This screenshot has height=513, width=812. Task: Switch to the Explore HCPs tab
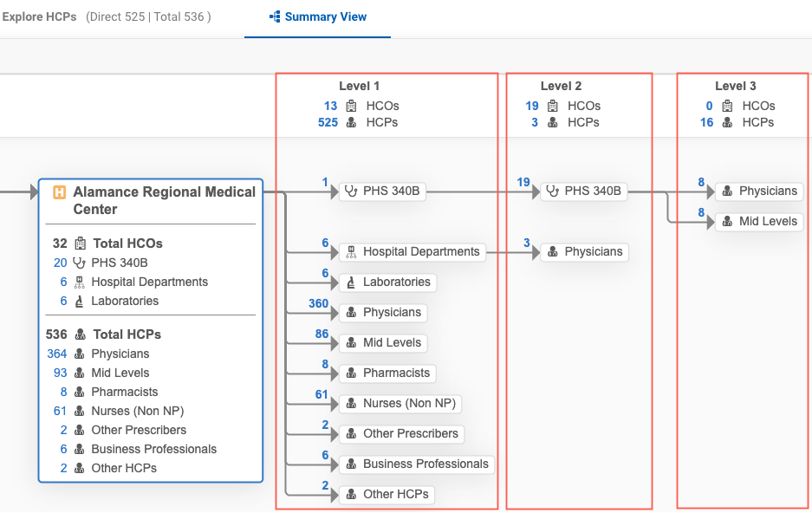click(x=39, y=16)
